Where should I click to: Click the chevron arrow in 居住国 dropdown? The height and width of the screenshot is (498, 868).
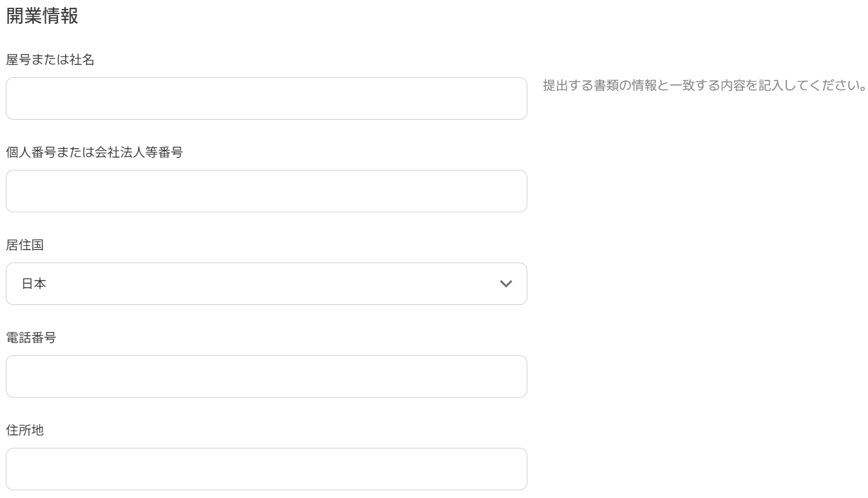[506, 284]
